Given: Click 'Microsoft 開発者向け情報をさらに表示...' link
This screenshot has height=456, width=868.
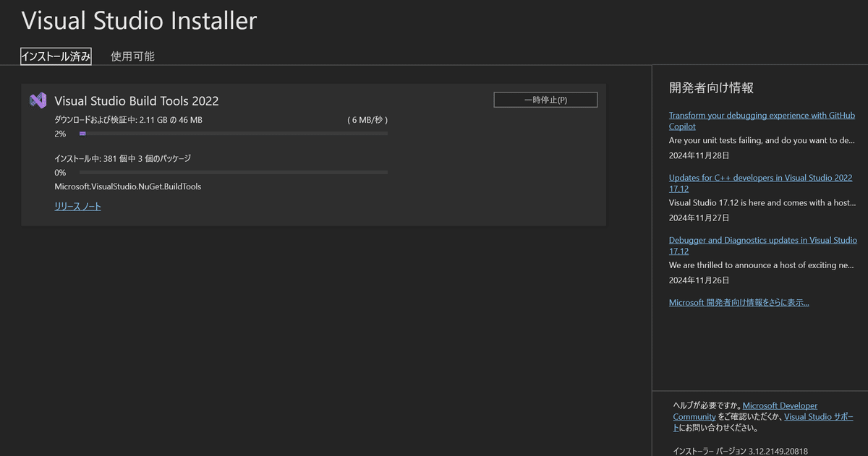Looking at the screenshot, I should [739, 303].
